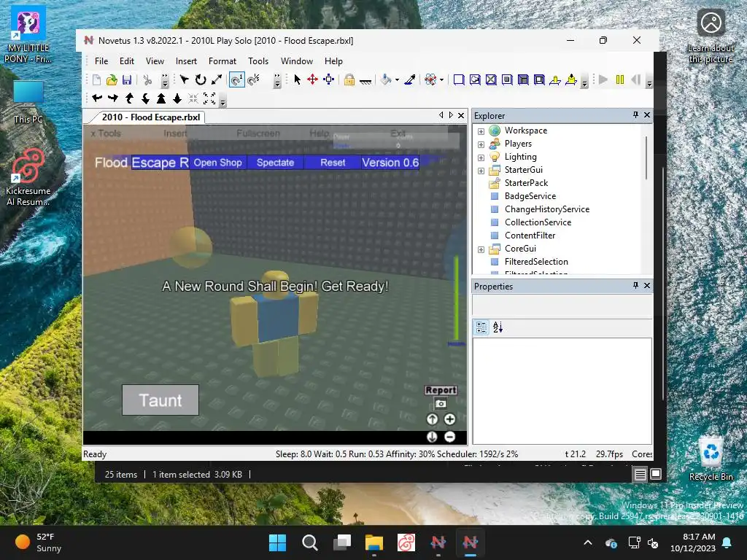Expand the Lighting tree node
This screenshot has width=747, height=560.
[481, 157]
